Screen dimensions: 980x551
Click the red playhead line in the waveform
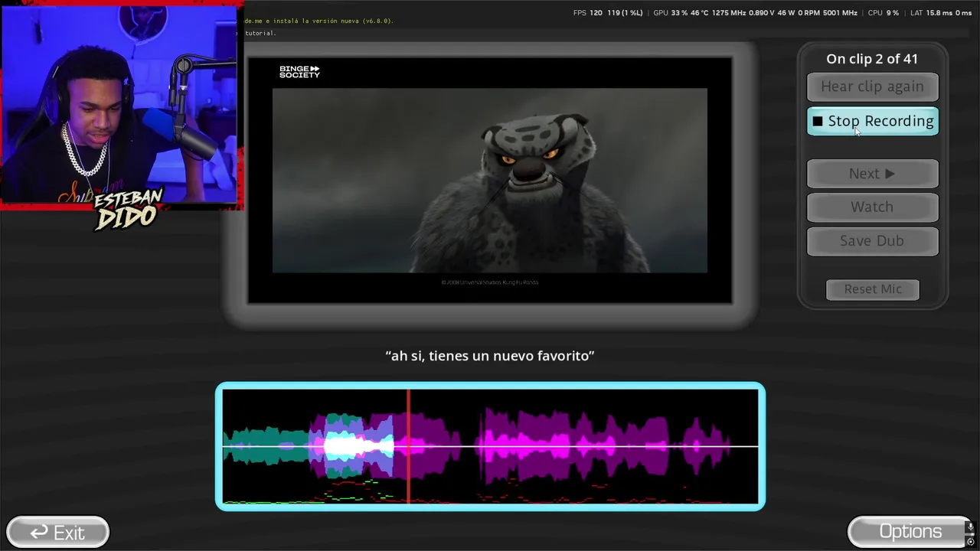(408, 446)
